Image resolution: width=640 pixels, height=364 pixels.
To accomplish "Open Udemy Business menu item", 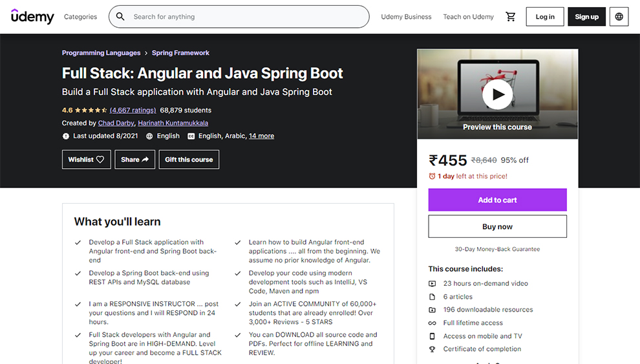I will pos(406,17).
